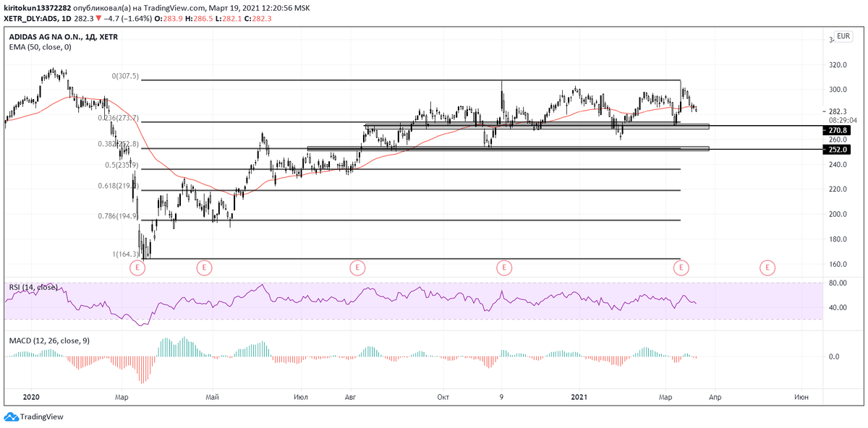Click the future earnings marker past Апр

pos(767,267)
